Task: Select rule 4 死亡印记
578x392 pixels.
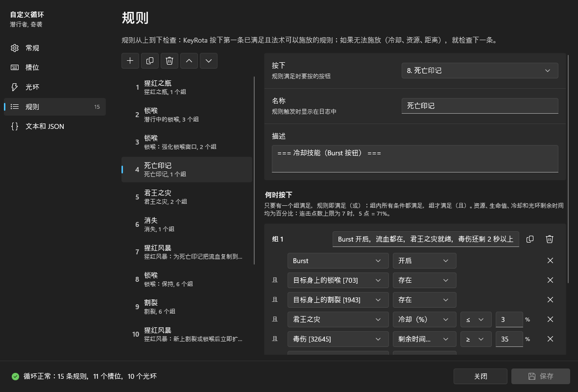Action: pyautogui.click(x=187, y=170)
